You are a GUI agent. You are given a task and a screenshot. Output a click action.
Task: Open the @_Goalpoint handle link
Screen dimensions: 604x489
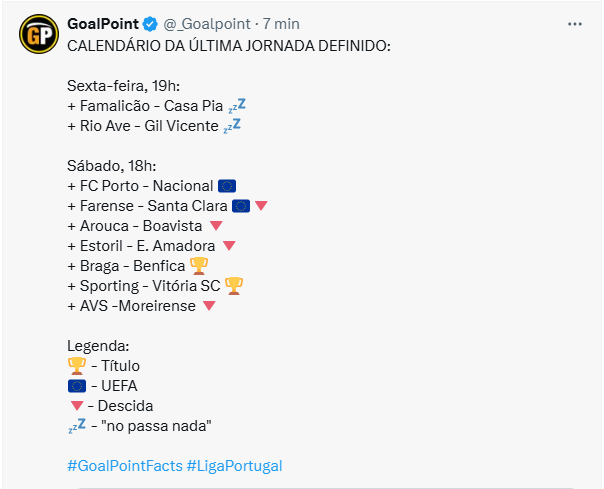pos(207,24)
